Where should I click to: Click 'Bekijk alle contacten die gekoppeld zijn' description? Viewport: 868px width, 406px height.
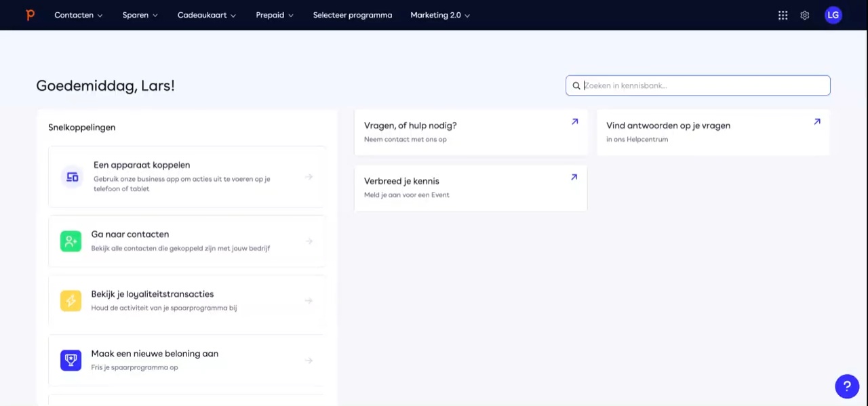coord(180,248)
